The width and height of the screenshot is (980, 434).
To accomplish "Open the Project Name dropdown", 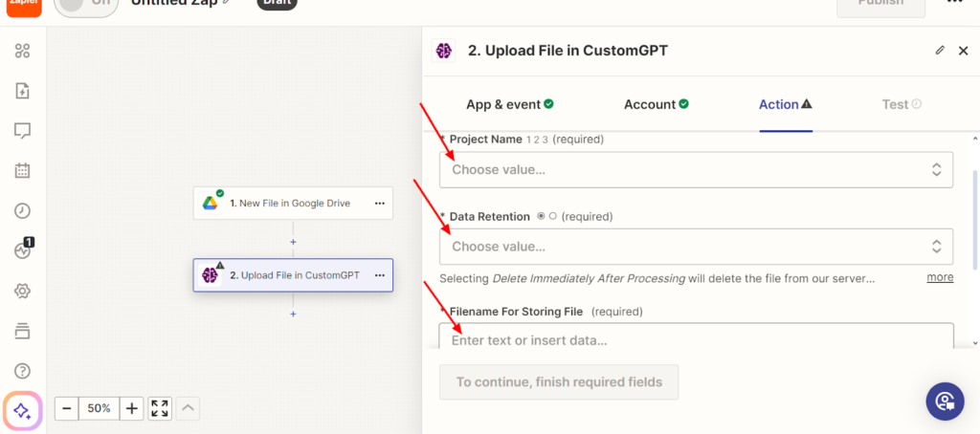I will [x=696, y=169].
